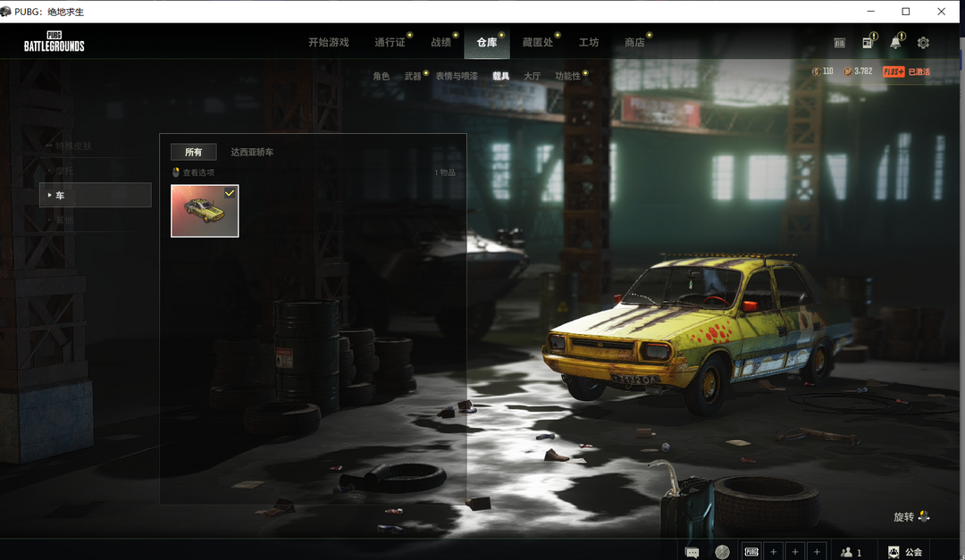The height and width of the screenshot is (560, 965).
Task: Expand the 车 category arrow
Action: 49,195
